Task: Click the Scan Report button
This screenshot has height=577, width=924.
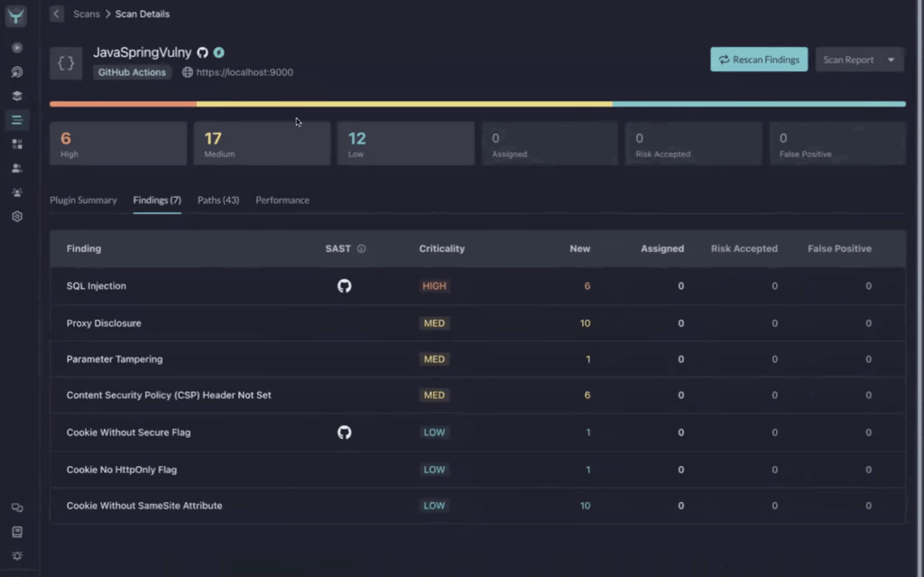Action: pos(847,60)
